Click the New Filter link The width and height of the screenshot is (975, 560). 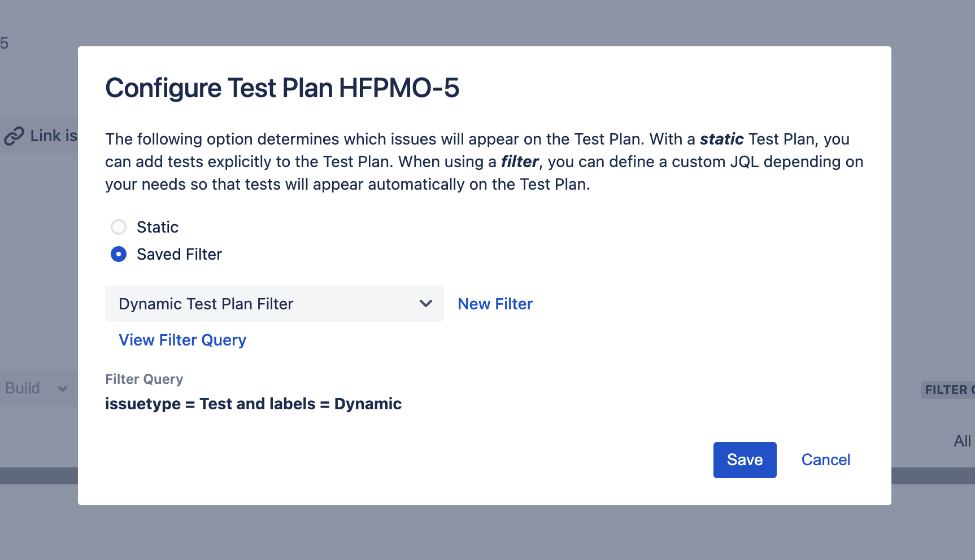(x=495, y=304)
